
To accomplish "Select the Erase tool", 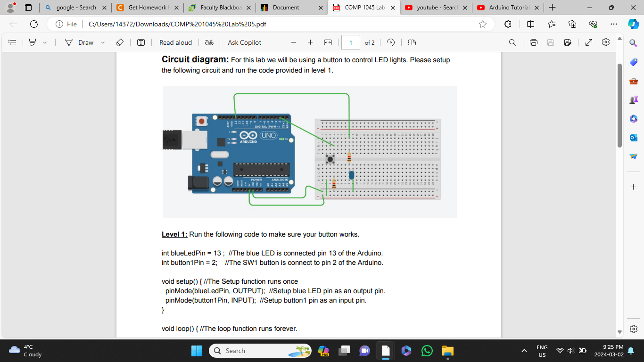I will coord(120,42).
